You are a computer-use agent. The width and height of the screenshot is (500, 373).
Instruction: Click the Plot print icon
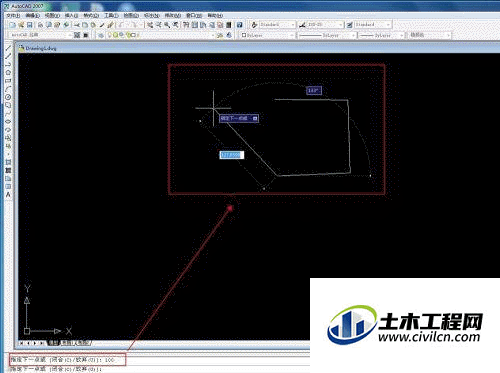(x=40, y=25)
